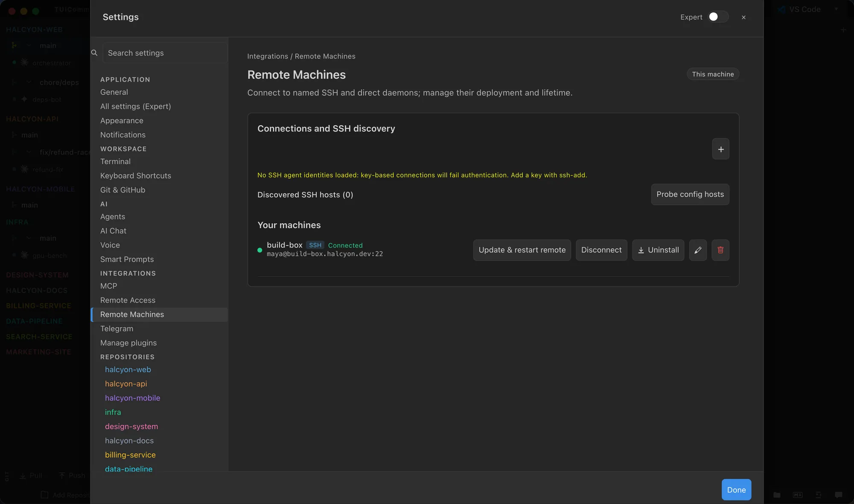Select MARKETING-SITE repo in background sidebar
Viewport: 854px width, 504px height.
(x=38, y=352)
